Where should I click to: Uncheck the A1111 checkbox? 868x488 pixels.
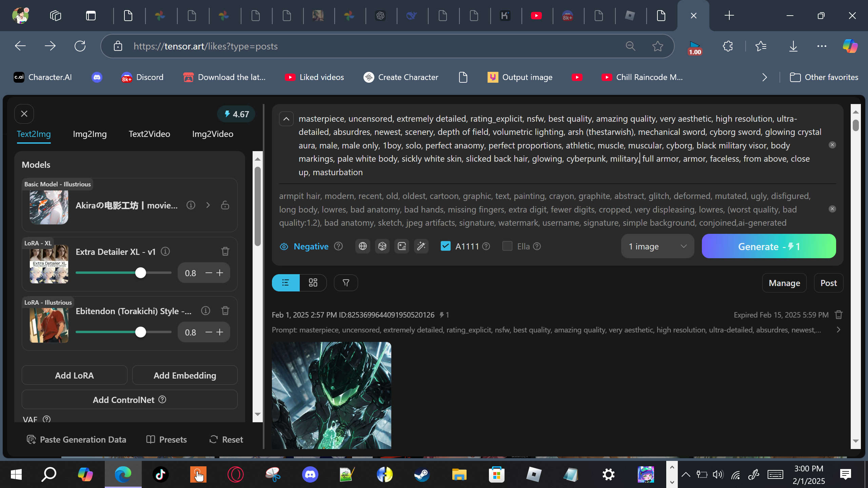(446, 246)
